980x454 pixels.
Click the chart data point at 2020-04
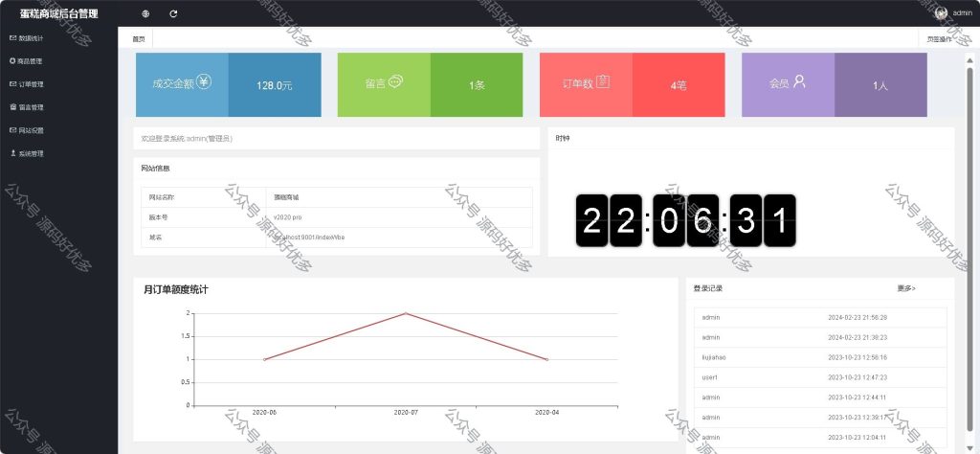546,359
